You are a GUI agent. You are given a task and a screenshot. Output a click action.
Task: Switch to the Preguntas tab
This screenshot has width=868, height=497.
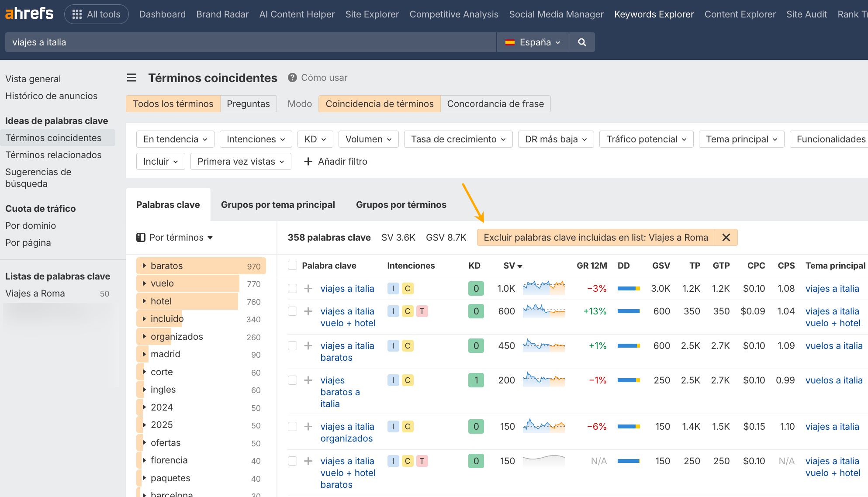click(248, 104)
